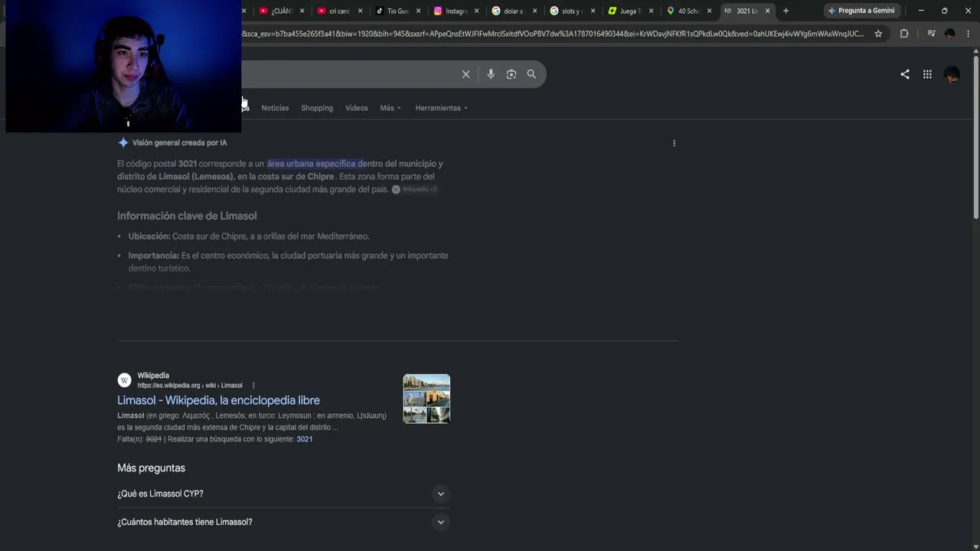Close the 'Tio Gus' TikTok tab
The image size is (980, 551).
(418, 11)
